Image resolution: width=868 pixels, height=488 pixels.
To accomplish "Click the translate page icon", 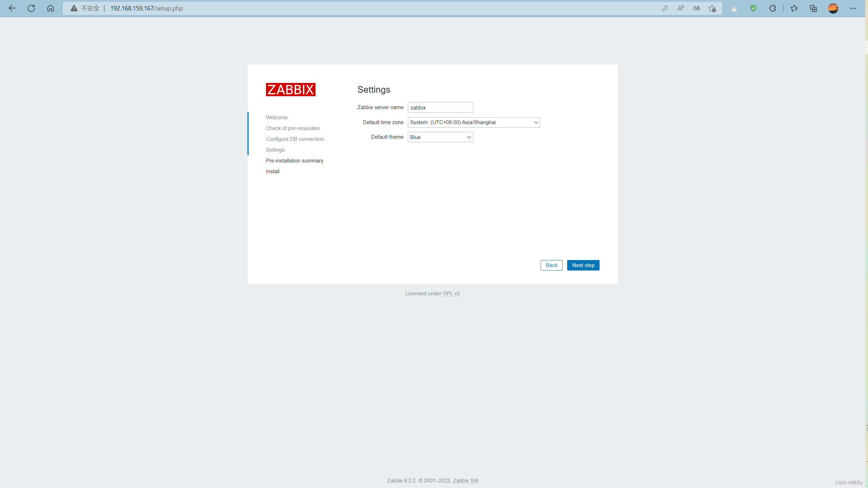I will point(696,8).
